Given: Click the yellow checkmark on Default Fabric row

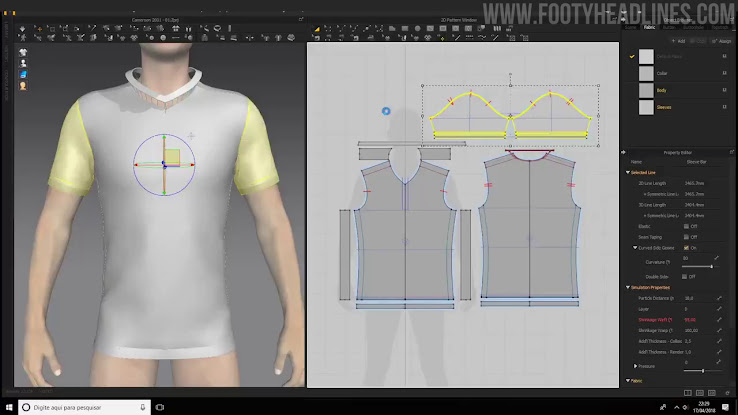Looking at the screenshot, I should pyautogui.click(x=632, y=56).
